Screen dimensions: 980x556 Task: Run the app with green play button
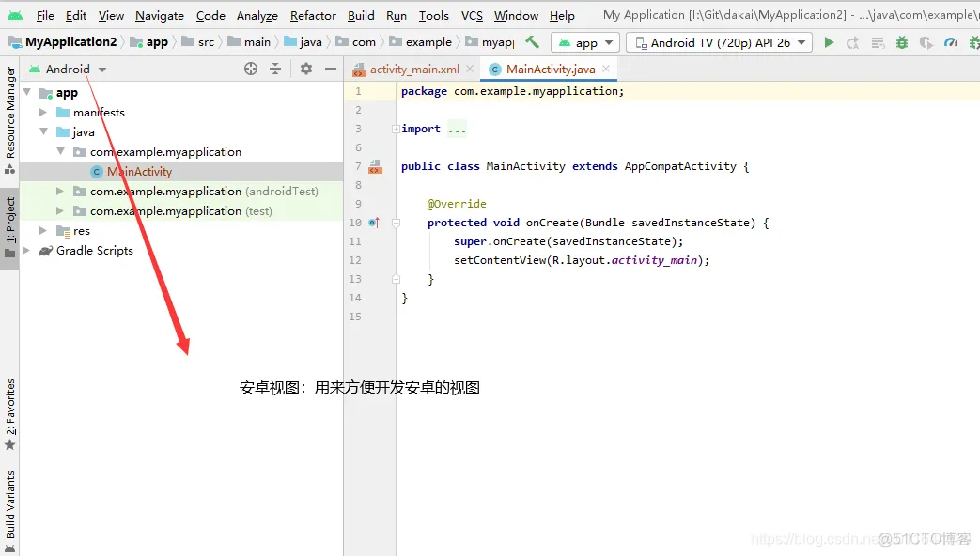829,42
